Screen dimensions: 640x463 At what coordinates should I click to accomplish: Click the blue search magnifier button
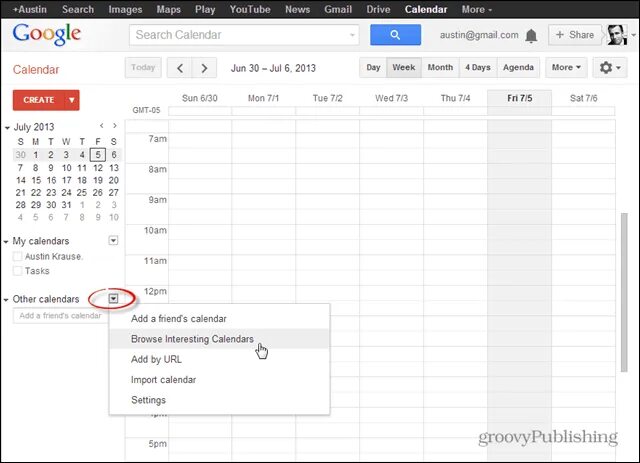(395, 35)
